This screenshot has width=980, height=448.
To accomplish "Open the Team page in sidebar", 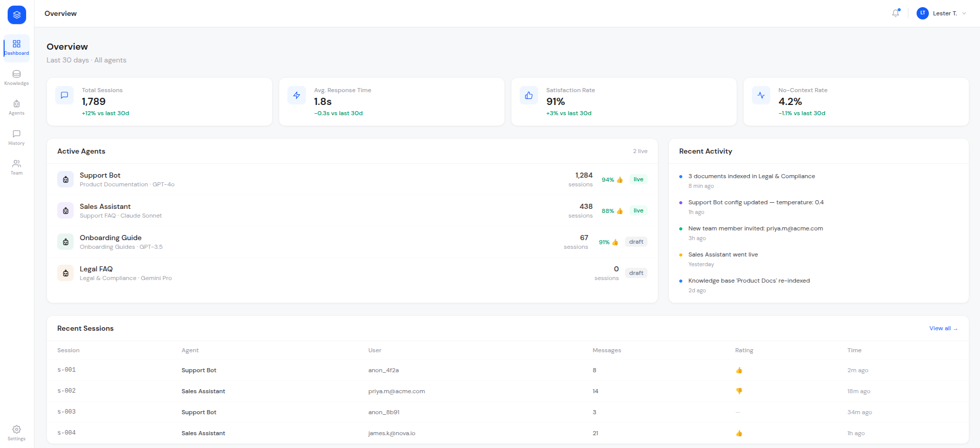I will click(16, 167).
